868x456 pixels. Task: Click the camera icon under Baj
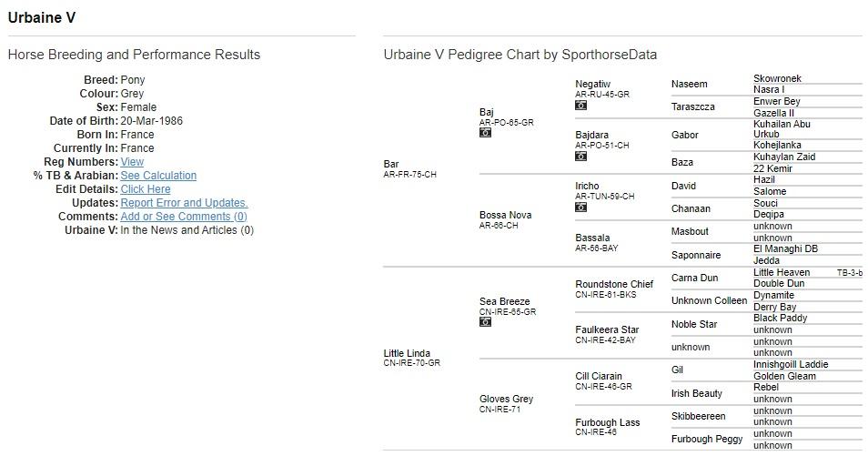click(x=485, y=133)
